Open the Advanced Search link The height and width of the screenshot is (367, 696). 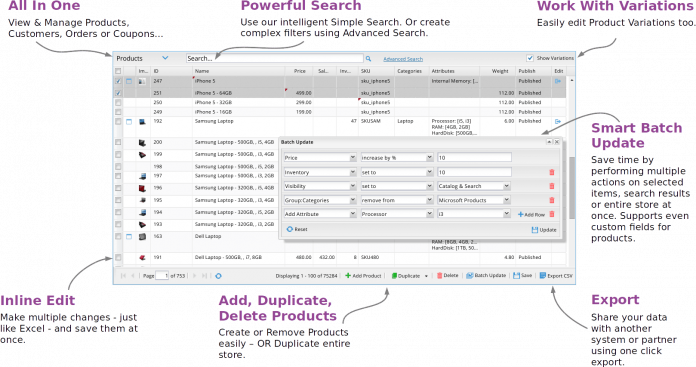[403, 59]
